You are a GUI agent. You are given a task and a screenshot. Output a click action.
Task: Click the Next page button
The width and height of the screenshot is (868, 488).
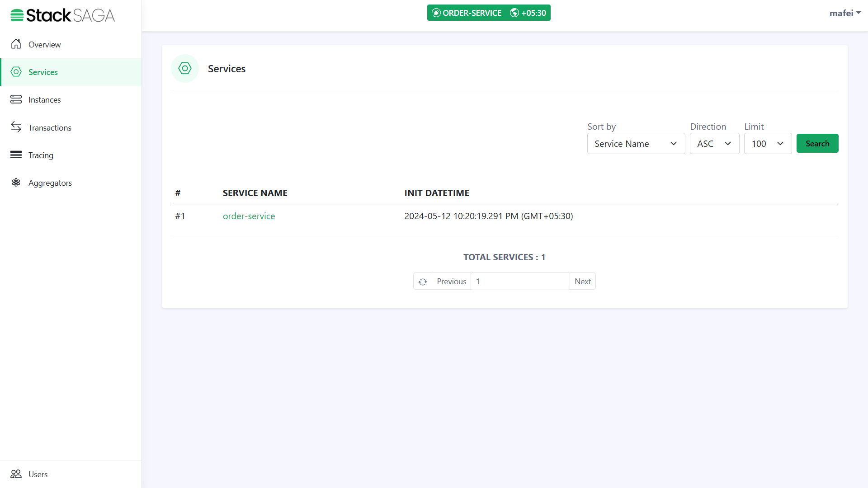coord(583,282)
